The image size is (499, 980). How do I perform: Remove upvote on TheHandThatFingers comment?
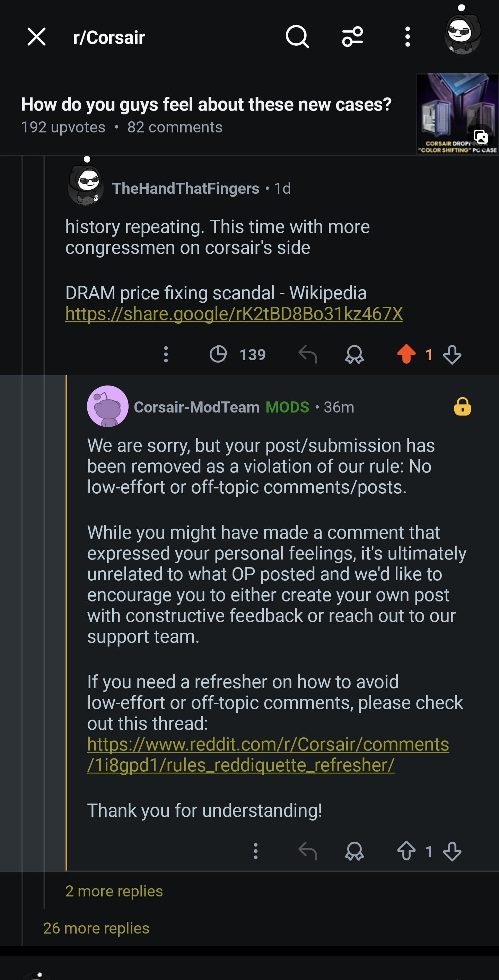(406, 354)
